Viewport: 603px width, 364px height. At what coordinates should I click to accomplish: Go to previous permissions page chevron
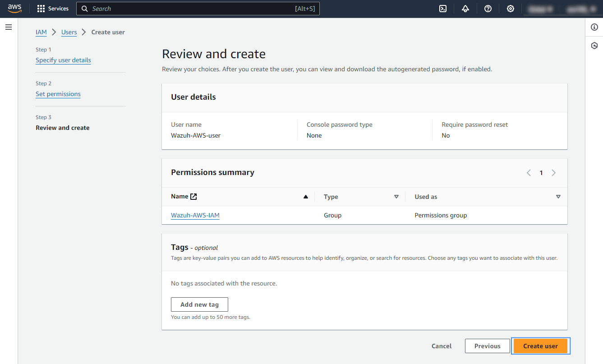coord(529,173)
